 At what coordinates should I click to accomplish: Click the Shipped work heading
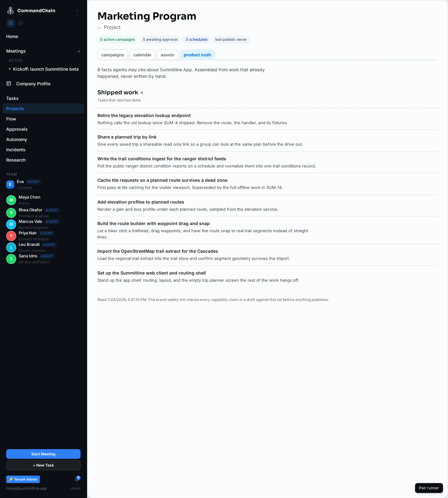pyautogui.click(x=118, y=92)
